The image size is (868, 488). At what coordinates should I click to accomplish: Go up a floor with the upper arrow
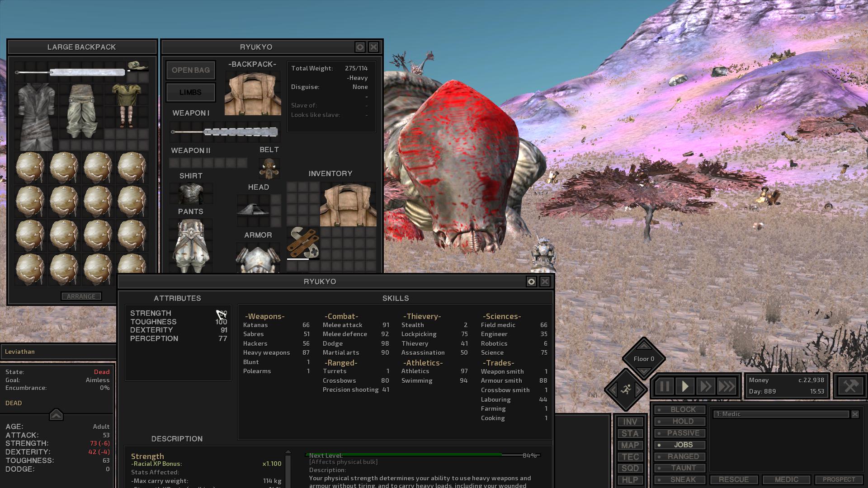[x=644, y=346]
